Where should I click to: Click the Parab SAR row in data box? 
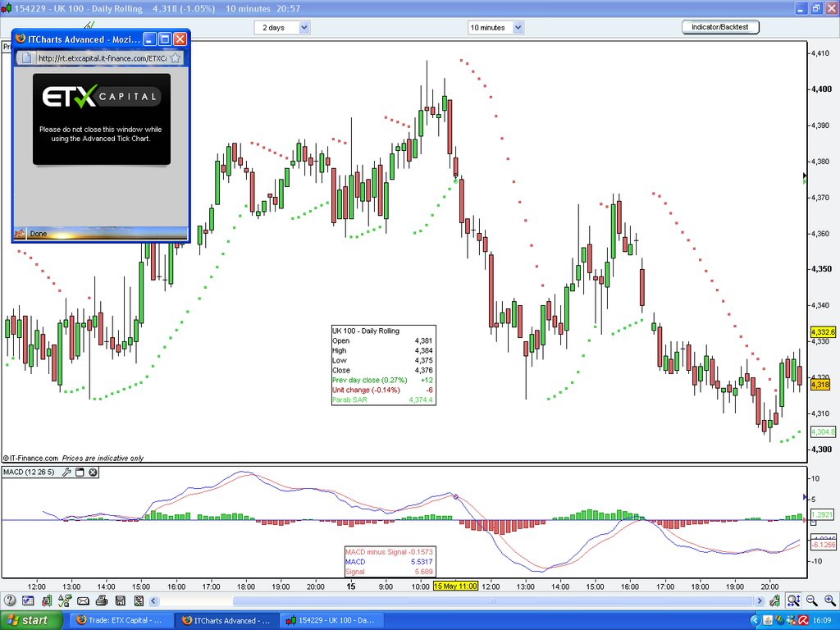383,399
